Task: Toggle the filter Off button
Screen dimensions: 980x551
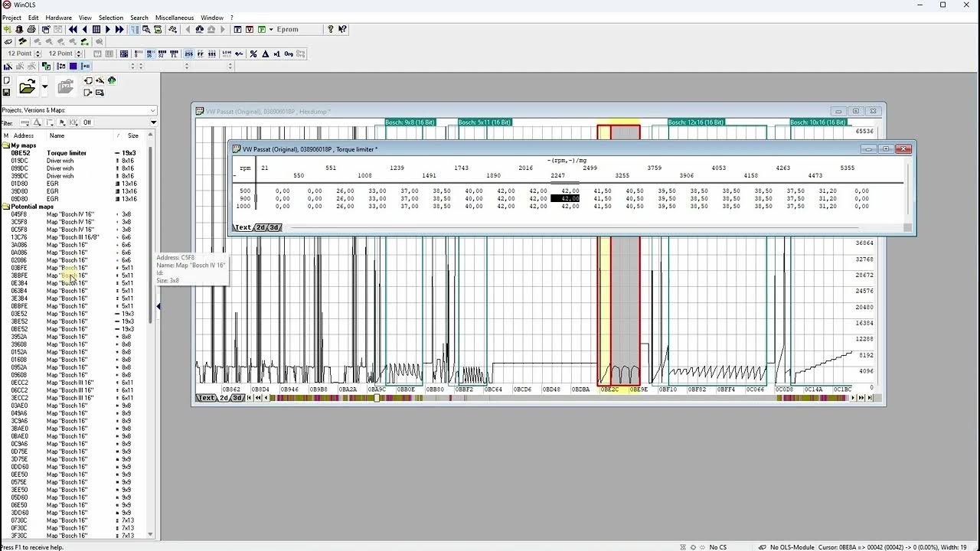Action: tap(87, 122)
